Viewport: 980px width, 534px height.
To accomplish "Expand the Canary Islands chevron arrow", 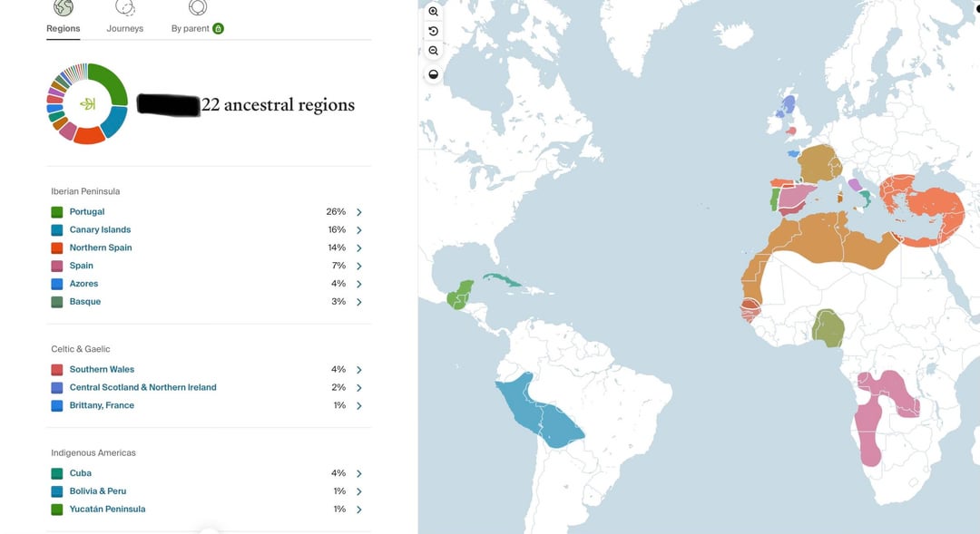I will (x=359, y=230).
